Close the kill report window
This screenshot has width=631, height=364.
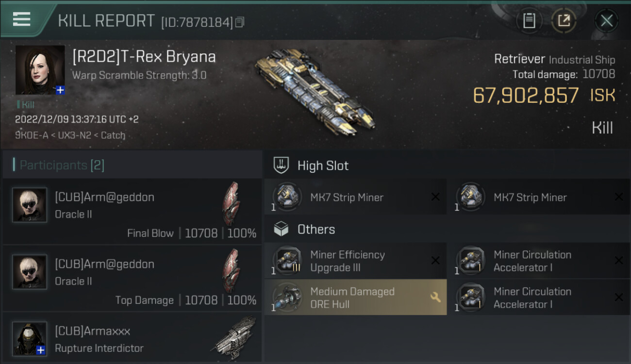point(607,21)
